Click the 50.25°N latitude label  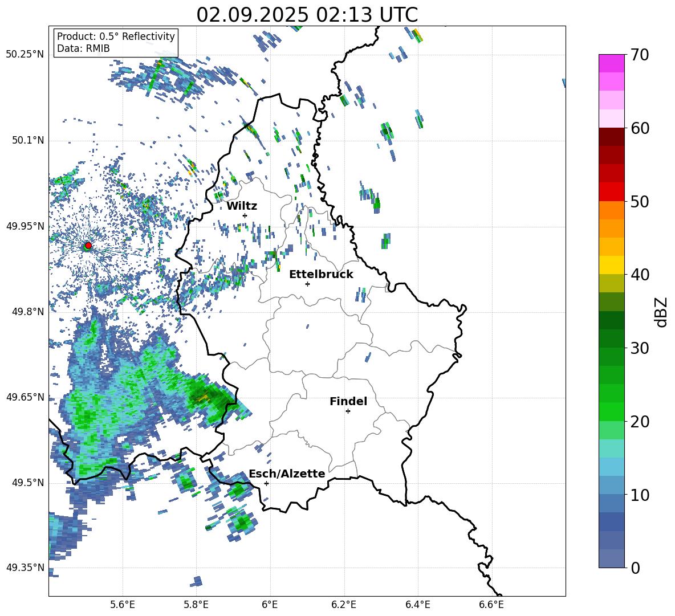[25, 55]
